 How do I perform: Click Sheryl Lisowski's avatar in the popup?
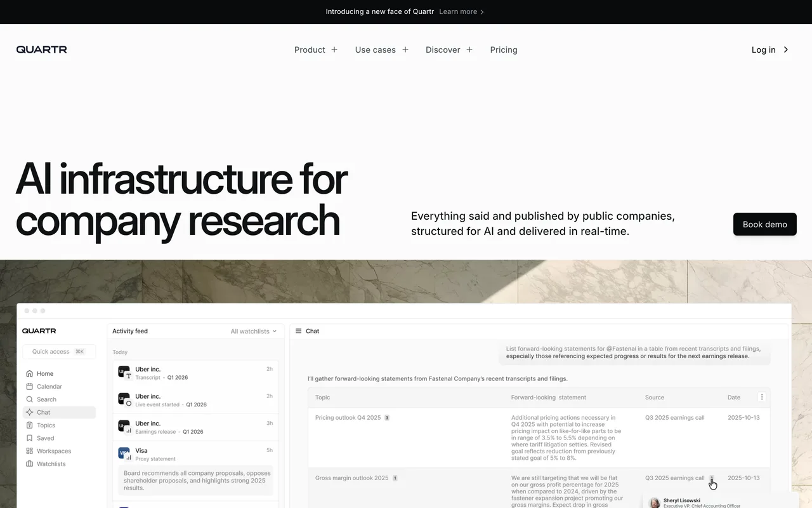[x=655, y=503]
